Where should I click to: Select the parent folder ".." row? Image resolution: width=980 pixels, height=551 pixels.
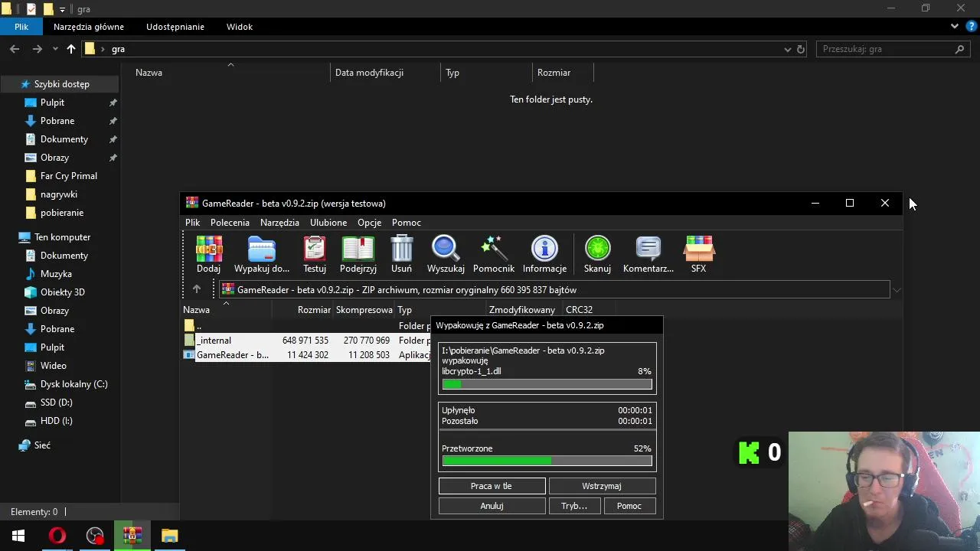[x=306, y=326]
